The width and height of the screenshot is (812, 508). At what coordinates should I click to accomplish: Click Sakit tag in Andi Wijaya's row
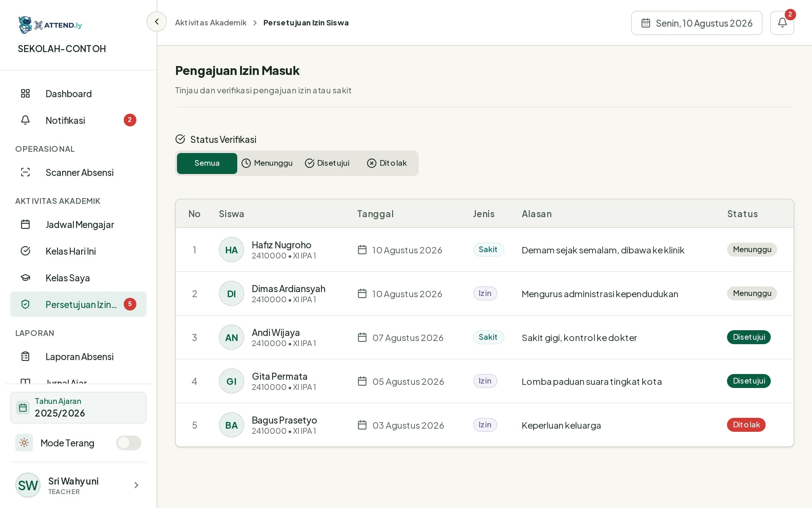click(x=488, y=337)
